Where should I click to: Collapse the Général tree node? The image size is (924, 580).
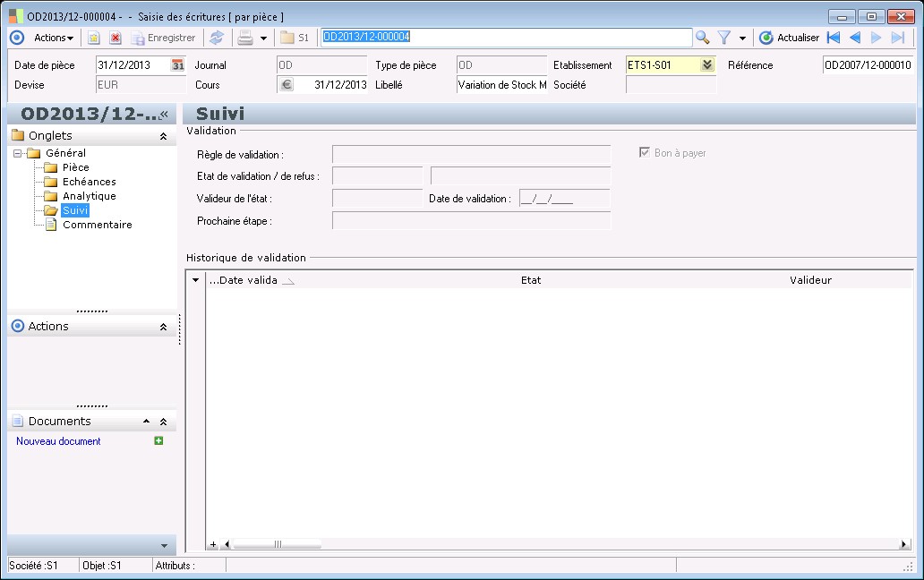click(x=18, y=153)
